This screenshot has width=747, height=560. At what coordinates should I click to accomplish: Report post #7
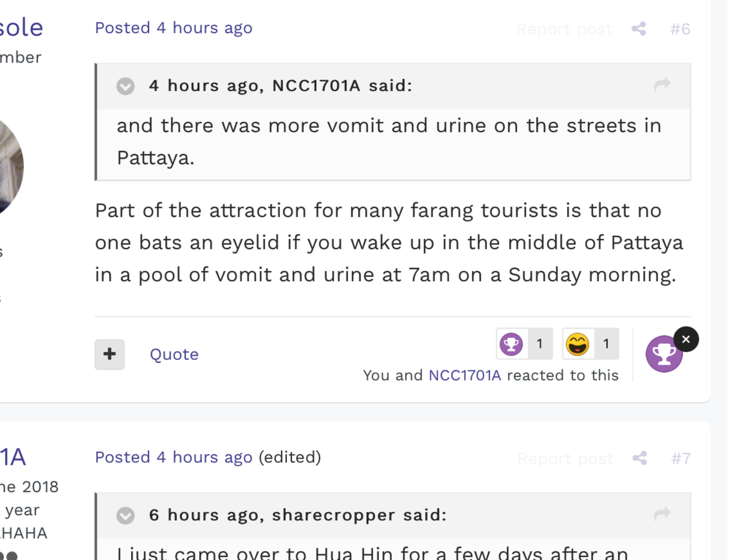(x=565, y=458)
